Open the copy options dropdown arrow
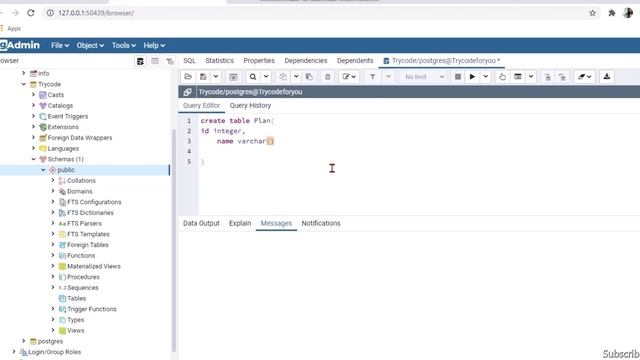 point(296,77)
